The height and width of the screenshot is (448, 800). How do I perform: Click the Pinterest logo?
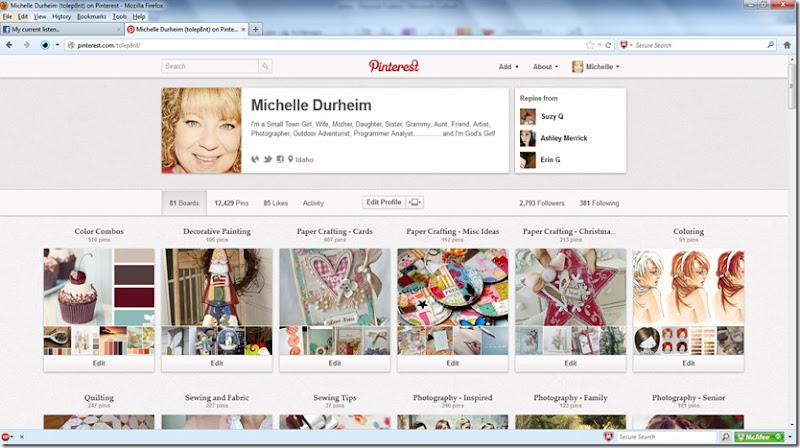393,66
